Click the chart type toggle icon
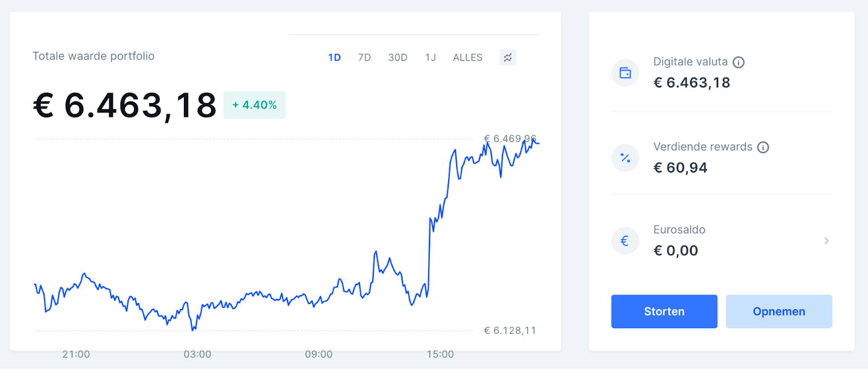This screenshot has width=868, height=369. [x=508, y=58]
